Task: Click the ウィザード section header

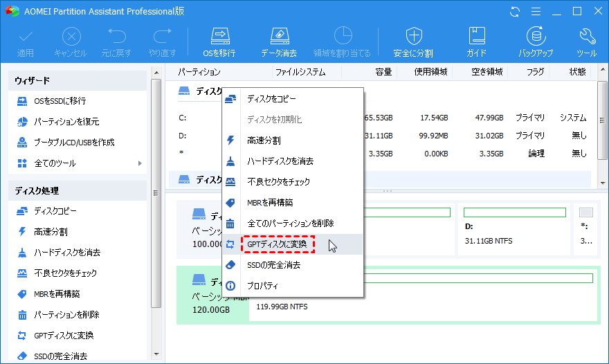Action: (78, 81)
